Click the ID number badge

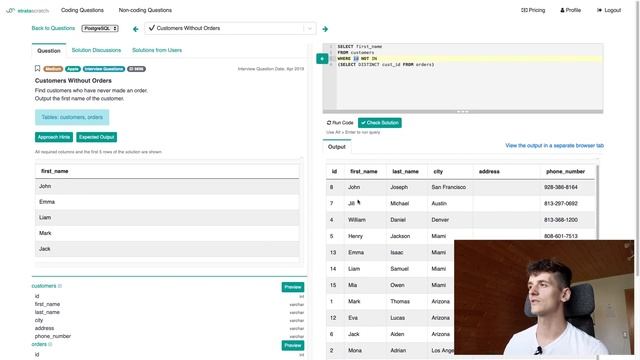(x=136, y=69)
